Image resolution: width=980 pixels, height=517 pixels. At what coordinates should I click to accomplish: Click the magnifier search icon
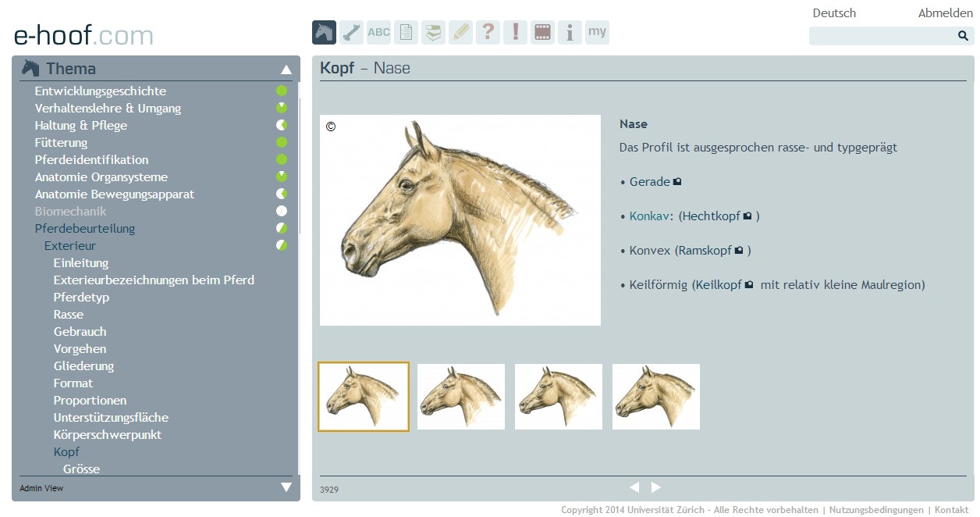pyautogui.click(x=963, y=36)
